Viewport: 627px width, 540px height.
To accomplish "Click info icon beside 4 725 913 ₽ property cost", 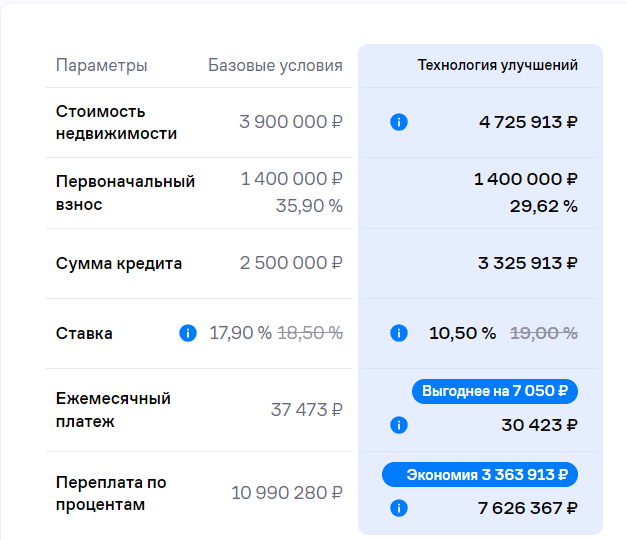I will [x=398, y=122].
